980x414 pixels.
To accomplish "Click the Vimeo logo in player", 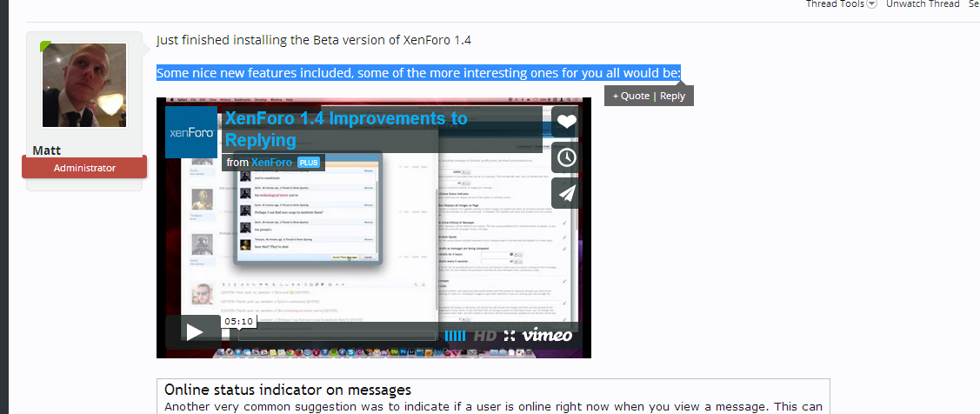I will point(547,335).
